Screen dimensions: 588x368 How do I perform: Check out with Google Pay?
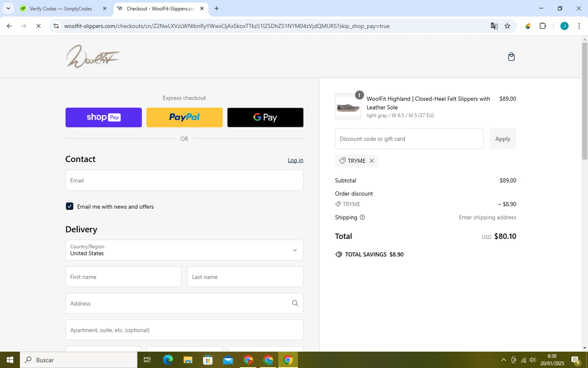coord(265,117)
